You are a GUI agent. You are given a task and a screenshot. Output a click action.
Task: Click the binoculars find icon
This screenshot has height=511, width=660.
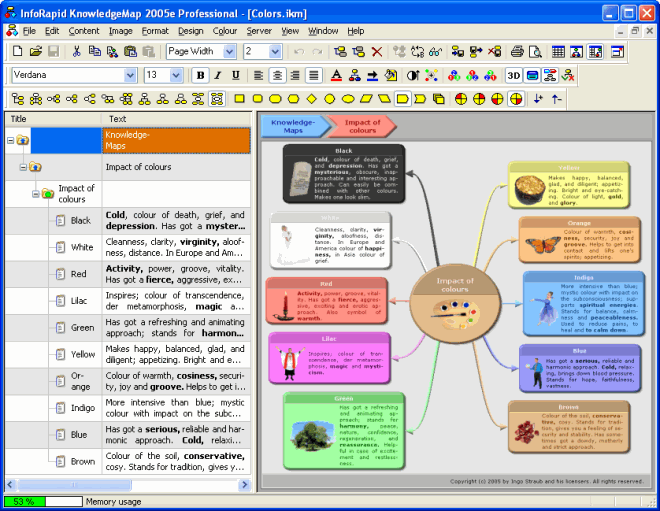(x=435, y=51)
